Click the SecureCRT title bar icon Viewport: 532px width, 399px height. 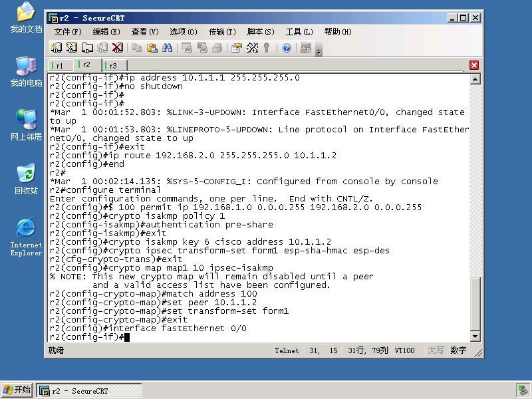53,18
